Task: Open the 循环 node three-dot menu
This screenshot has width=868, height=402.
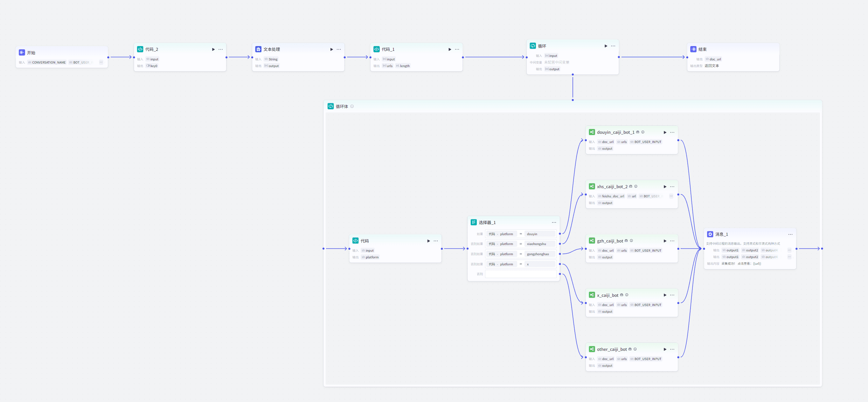Action: (x=613, y=46)
